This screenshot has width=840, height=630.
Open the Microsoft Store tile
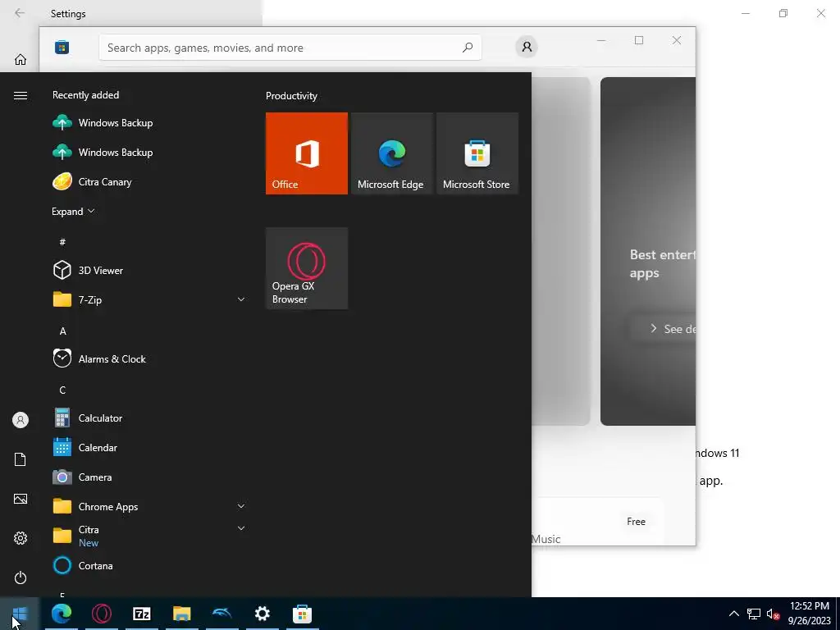pos(477,153)
